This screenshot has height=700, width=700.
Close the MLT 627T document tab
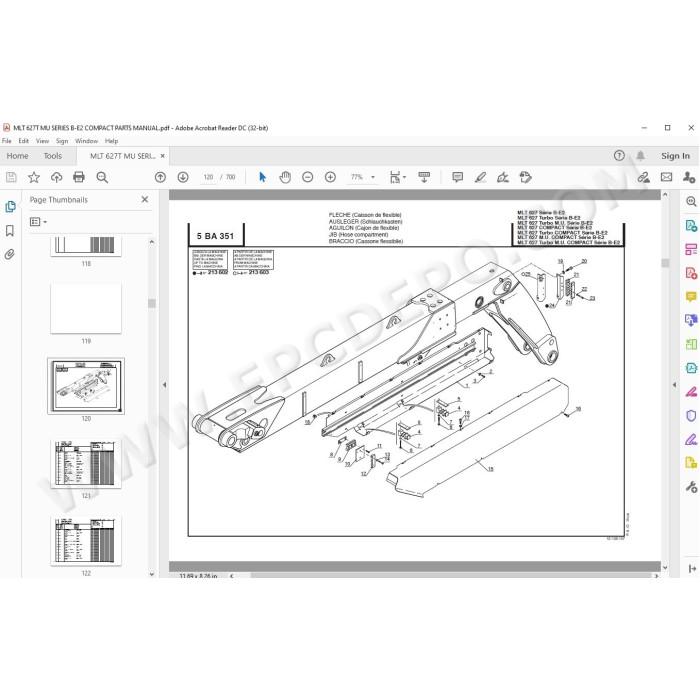pos(162,156)
